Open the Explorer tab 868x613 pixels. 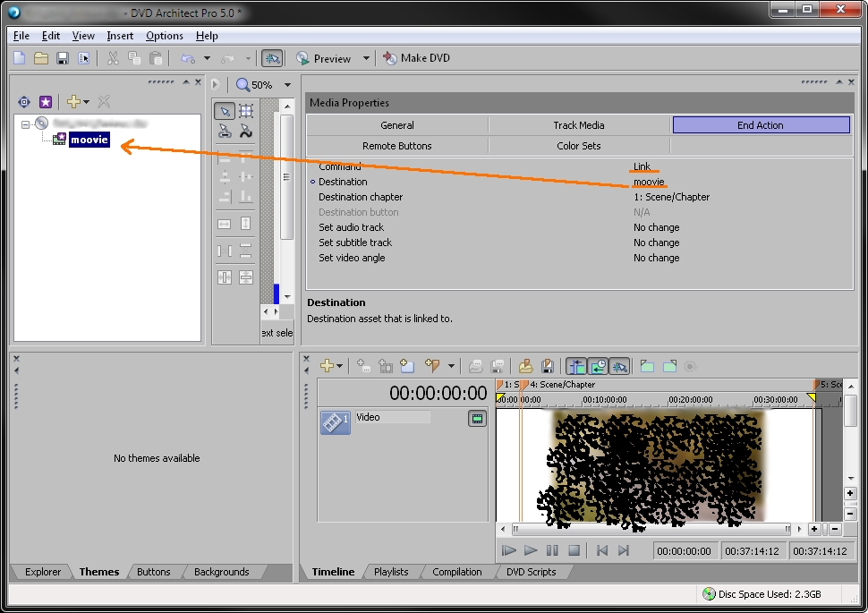coord(43,572)
